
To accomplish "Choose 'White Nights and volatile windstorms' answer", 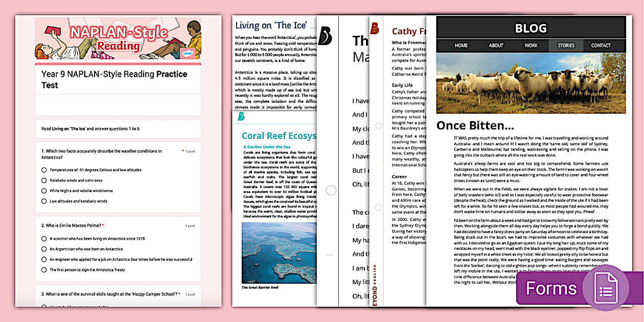I will pos(44,191).
